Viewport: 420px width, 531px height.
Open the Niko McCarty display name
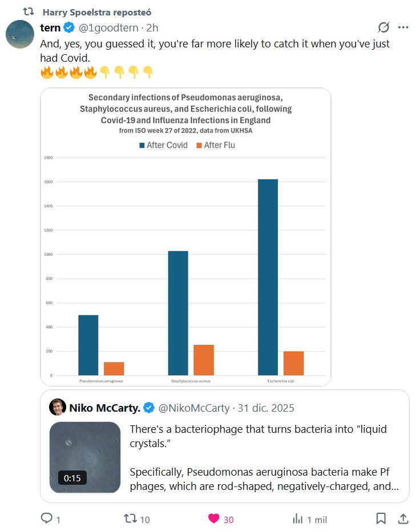tap(105, 408)
